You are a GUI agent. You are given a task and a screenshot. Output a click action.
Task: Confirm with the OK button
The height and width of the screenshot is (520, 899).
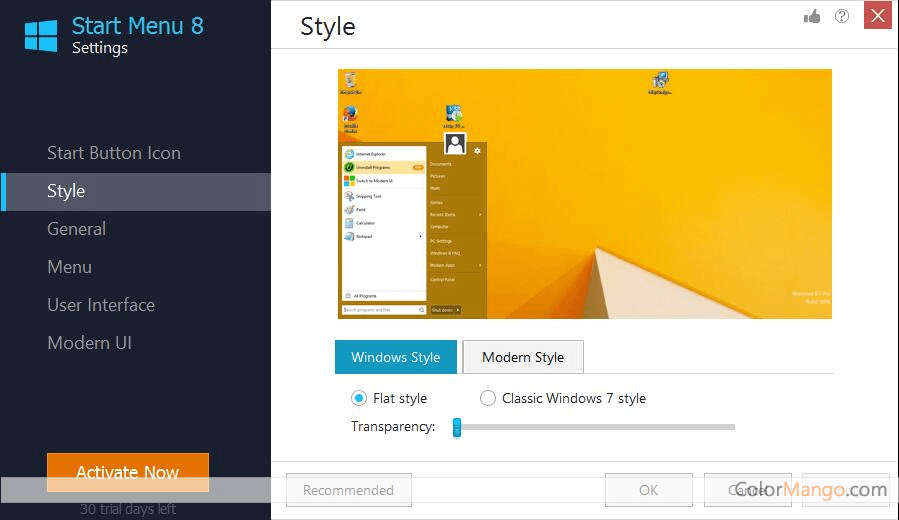(648, 490)
